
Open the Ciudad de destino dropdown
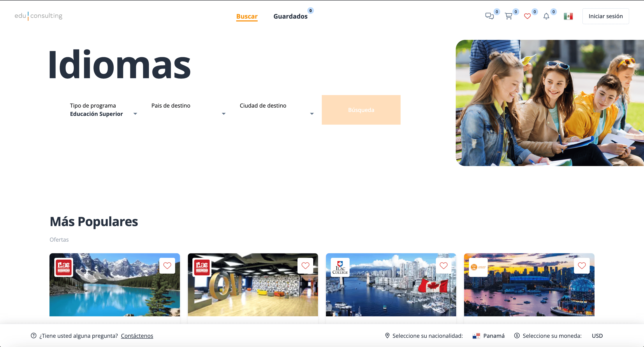tap(311, 114)
